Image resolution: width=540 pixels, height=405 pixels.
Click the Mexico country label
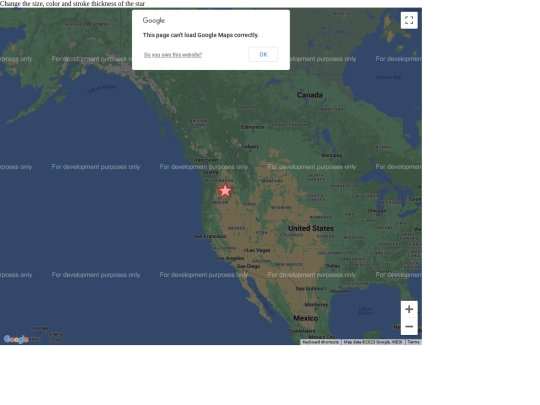coord(306,318)
